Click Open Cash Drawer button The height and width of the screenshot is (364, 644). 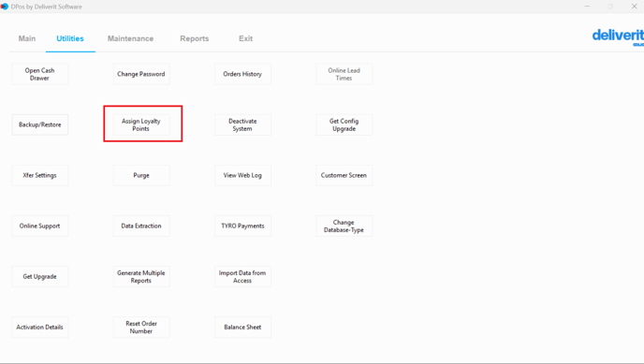tap(40, 74)
